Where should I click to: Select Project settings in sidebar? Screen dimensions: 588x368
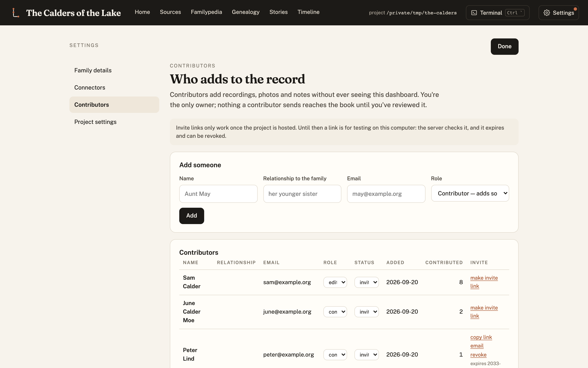click(x=114, y=122)
